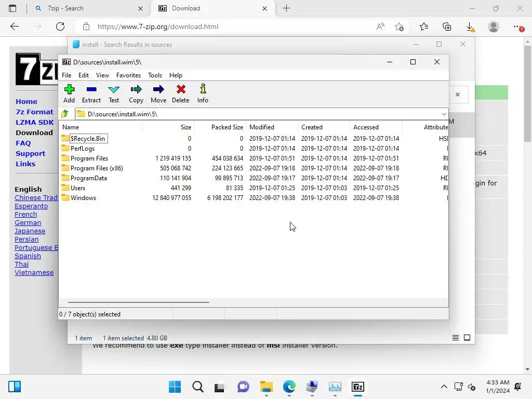Refresh the Edge page
The image size is (532, 399).
[60, 26]
